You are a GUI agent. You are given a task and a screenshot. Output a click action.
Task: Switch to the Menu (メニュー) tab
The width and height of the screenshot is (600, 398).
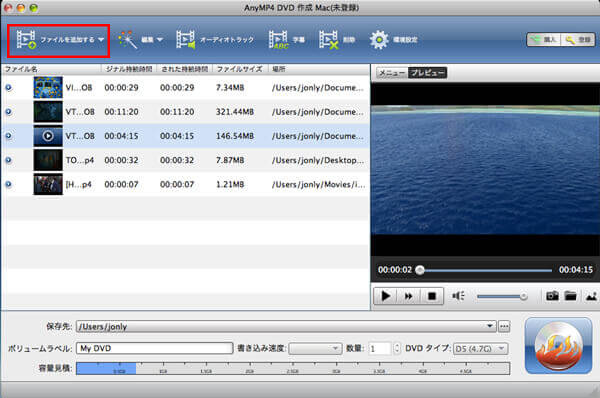pyautogui.click(x=392, y=73)
